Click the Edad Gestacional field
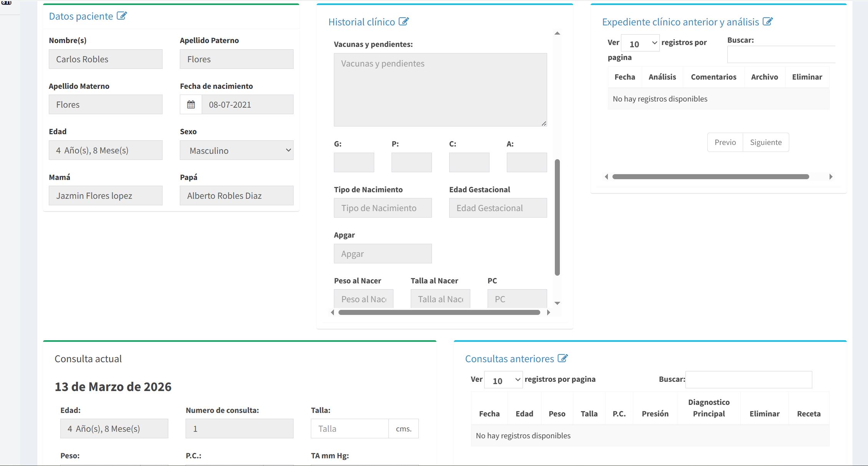Image resolution: width=868 pixels, height=466 pixels. click(498, 208)
